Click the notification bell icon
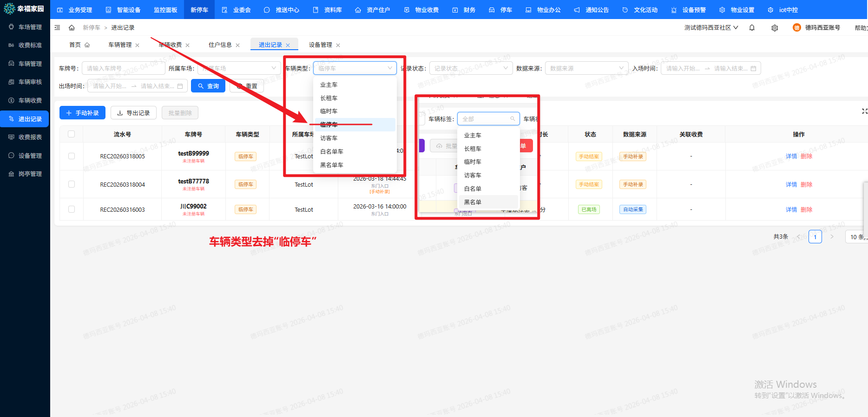Viewport: 868px width, 417px height. [x=752, y=28]
